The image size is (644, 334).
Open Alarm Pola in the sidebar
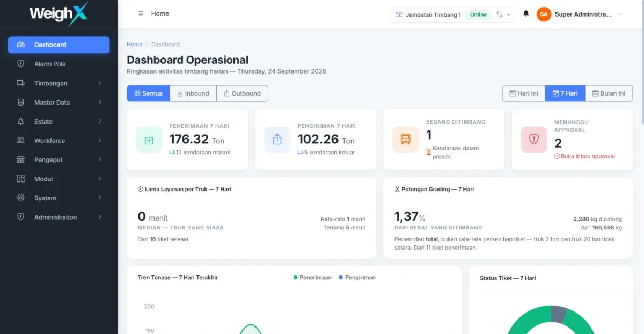tap(59, 64)
